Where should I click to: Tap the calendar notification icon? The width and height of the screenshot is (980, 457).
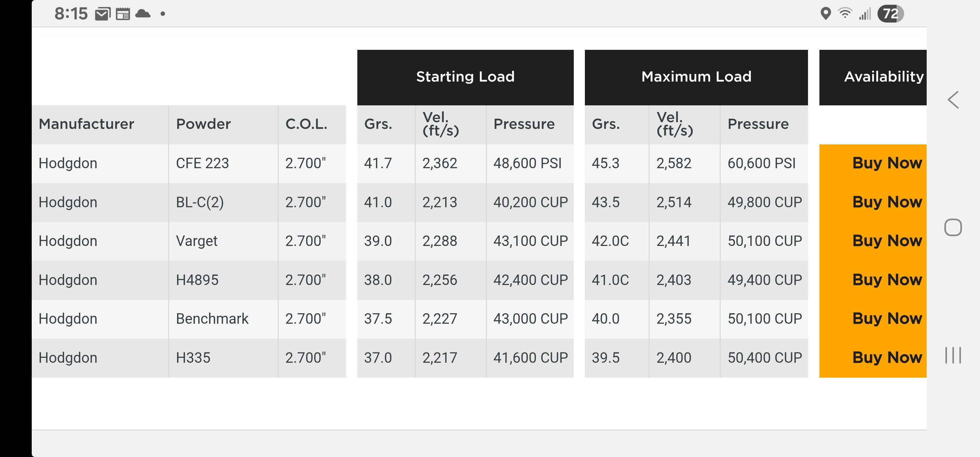click(x=123, y=14)
